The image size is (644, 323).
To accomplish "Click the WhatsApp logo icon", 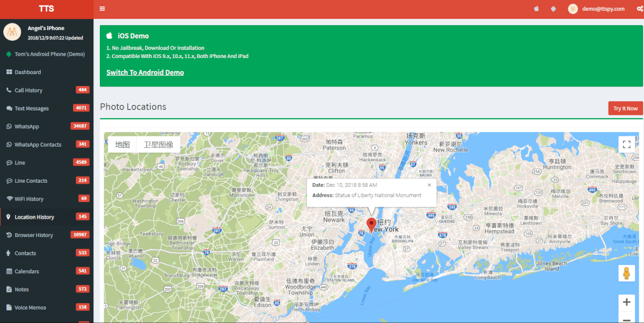I will click(9, 126).
